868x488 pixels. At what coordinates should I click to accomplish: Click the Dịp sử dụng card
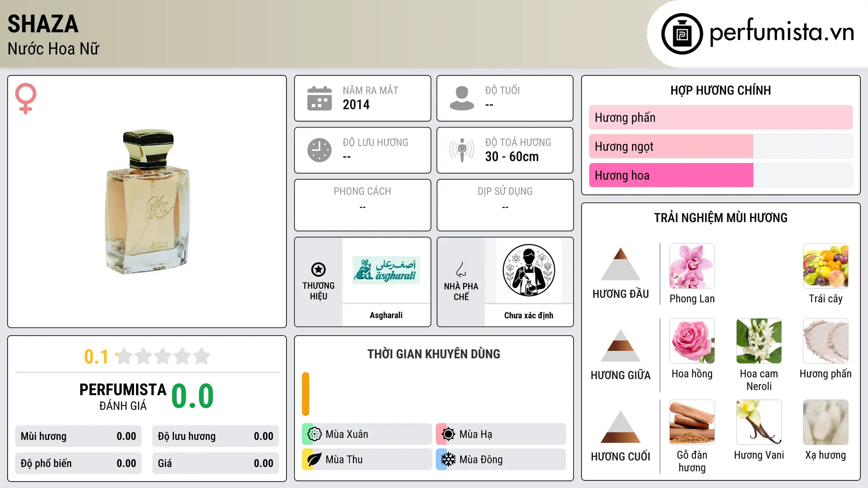click(x=505, y=205)
